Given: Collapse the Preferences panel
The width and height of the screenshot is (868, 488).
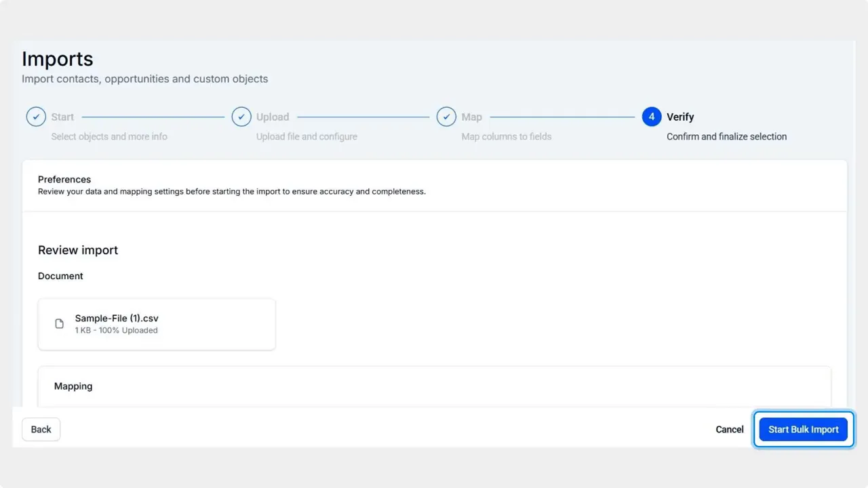Looking at the screenshot, I should 64,179.
